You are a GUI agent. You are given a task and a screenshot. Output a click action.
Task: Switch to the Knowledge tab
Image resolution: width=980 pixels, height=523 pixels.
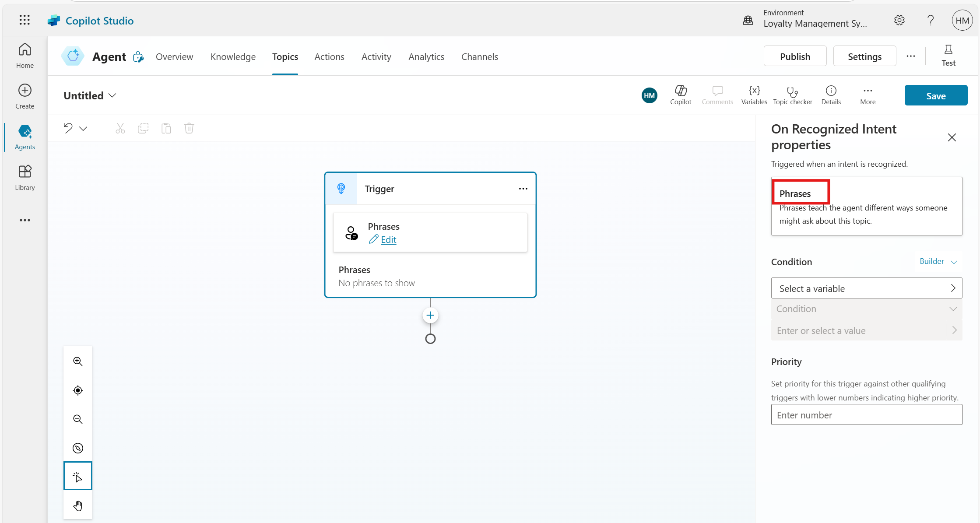click(233, 56)
